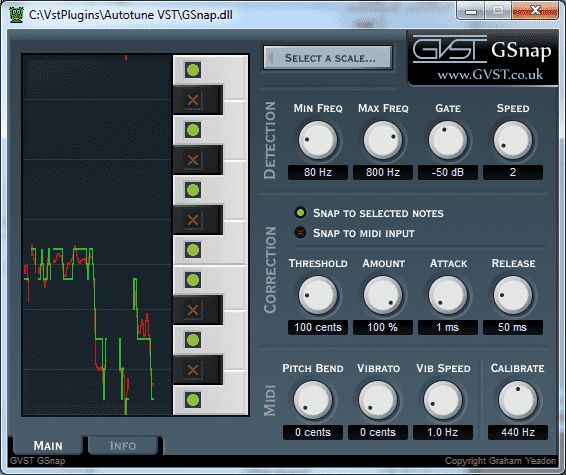The width and height of the screenshot is (566, 475).
Task: Click the detection Speed knob
Action: pos(513,140)
